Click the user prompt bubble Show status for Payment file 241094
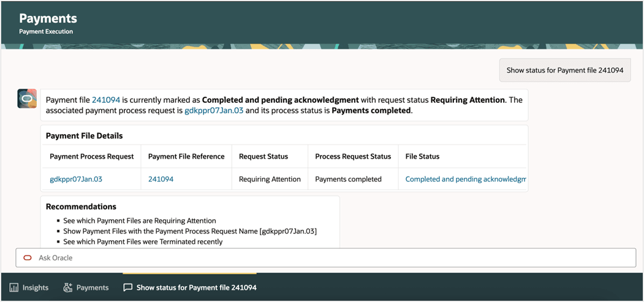 point(565,70)
